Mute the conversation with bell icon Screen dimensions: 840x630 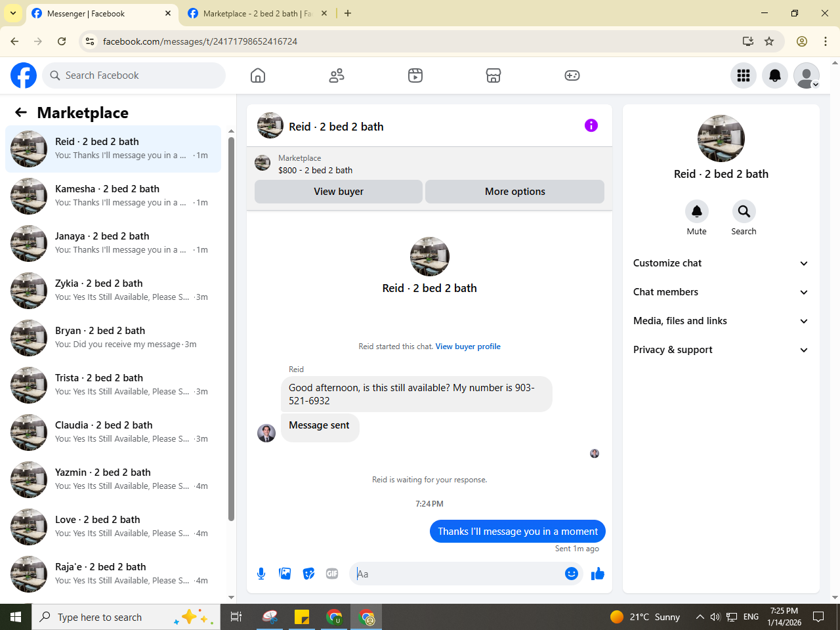tap(697, 211)
